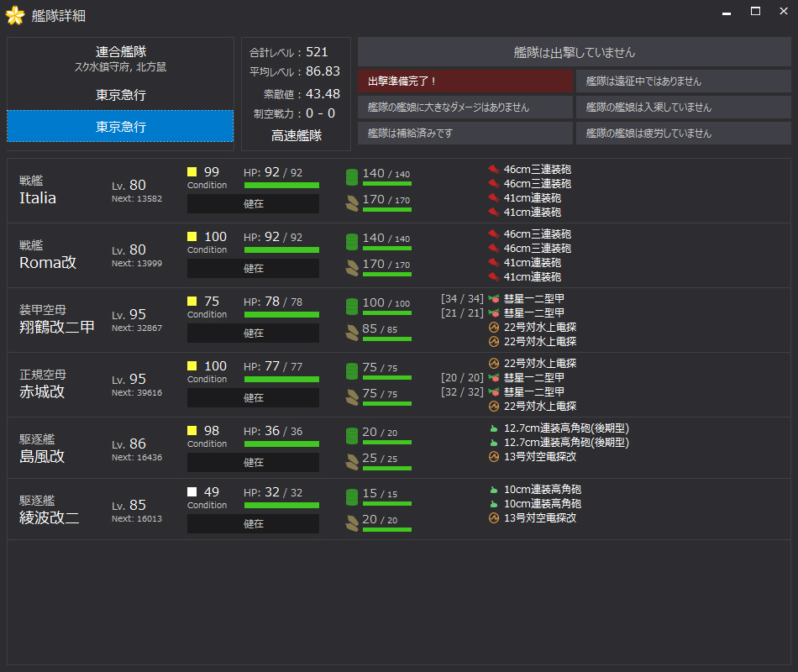Click the ship name 赤城改
Viewport: 798px width, 672px height.
(x=42, y=391)
